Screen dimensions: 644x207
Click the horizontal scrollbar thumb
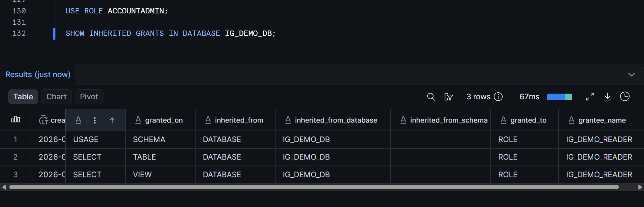click(314, 187)
